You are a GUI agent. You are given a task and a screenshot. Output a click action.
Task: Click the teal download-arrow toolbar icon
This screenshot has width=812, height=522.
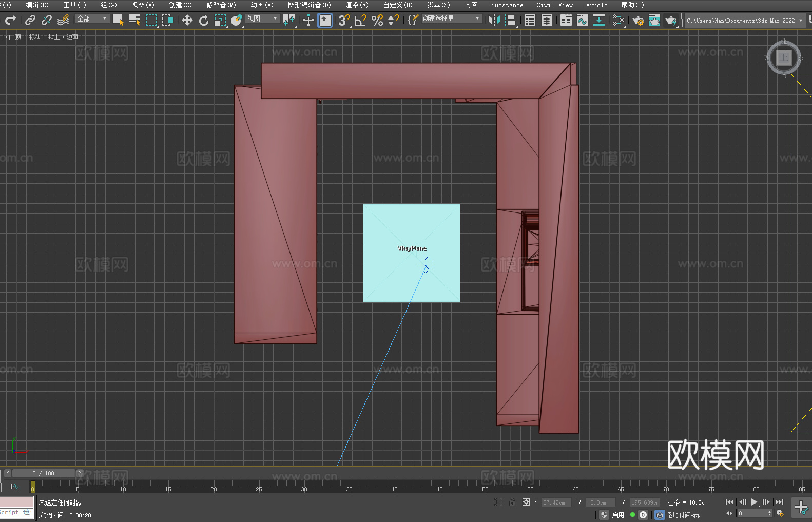coord(599,20)
